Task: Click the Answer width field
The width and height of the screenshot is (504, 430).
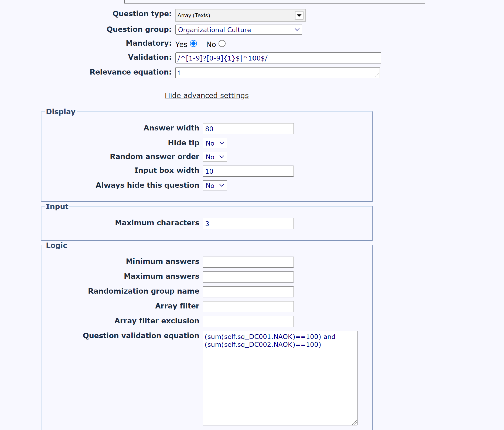Action: 248,129
